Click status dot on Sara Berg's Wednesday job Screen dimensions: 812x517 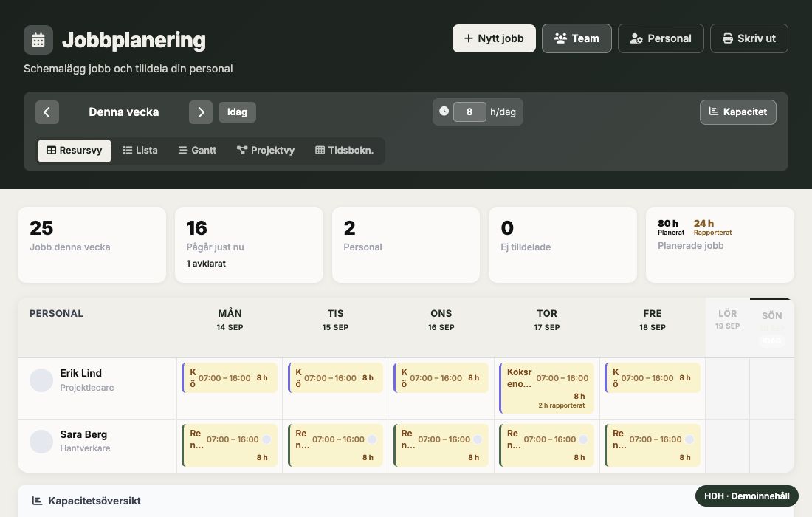[x=478, y=439]
